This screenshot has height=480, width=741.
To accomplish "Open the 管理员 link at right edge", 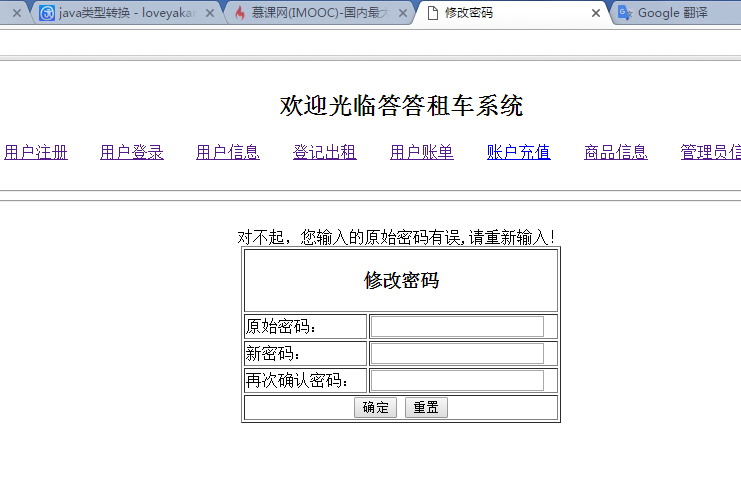I will [711, 153].
